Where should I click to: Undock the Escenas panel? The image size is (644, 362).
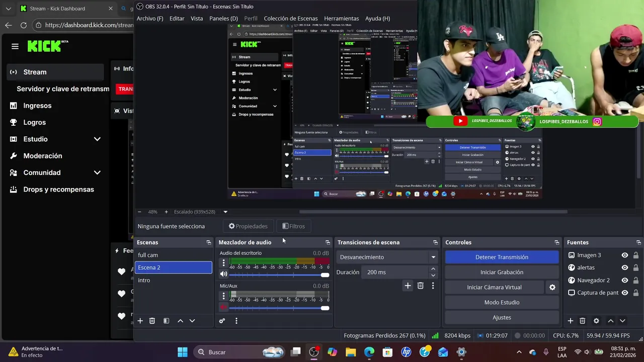pos(209,242)
